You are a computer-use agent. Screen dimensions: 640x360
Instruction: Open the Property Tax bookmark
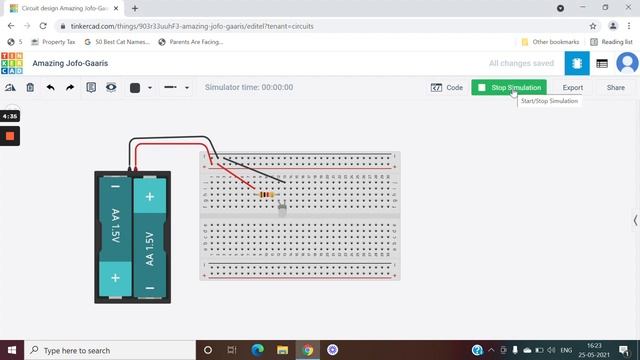pos(53,42)
